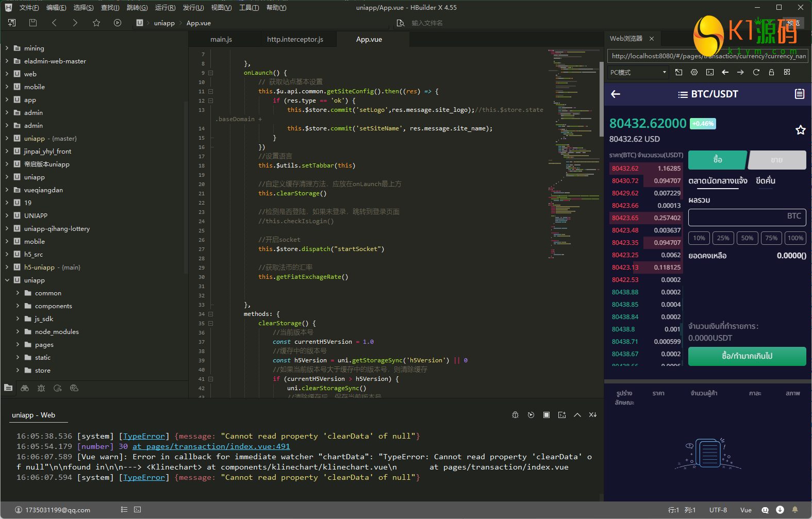Choose the 50% amount option
This screenshot has width=812, height=519.
point(747,238)
